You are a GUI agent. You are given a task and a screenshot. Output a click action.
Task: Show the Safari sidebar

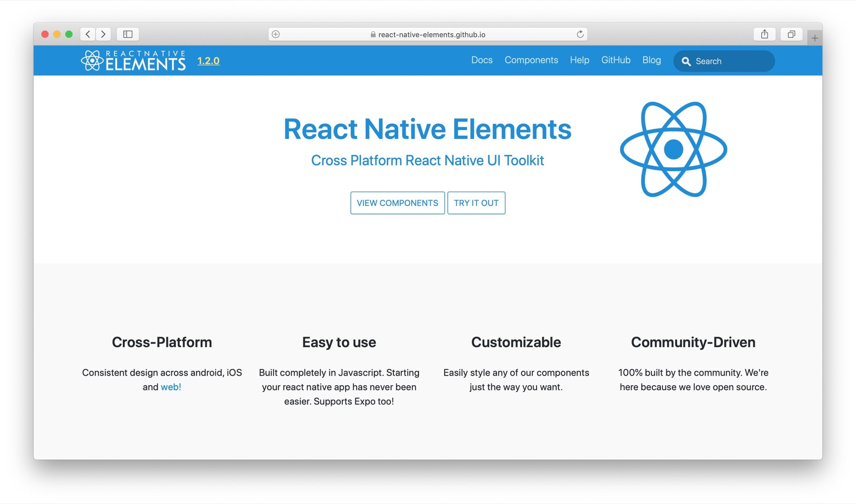[x=128, y=34]
